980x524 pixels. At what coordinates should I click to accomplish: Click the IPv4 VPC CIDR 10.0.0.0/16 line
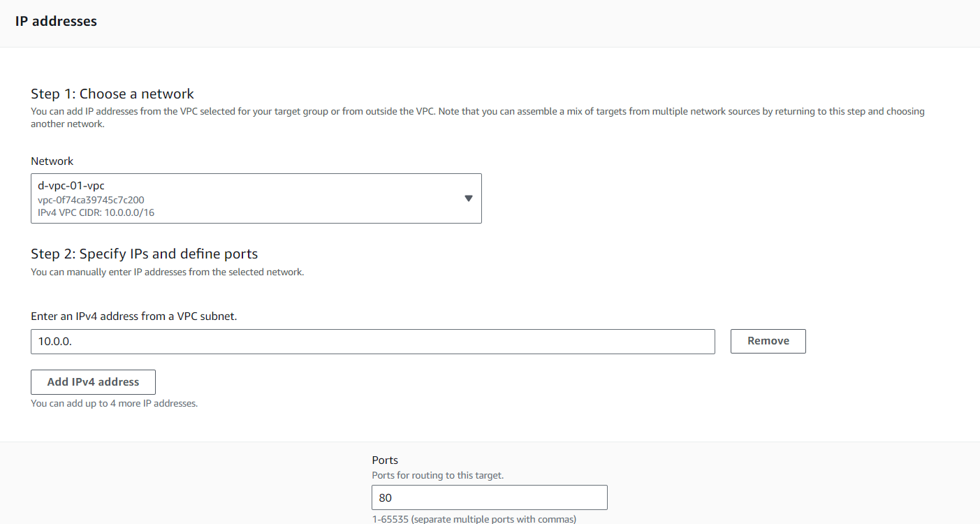tap(96, 212)
